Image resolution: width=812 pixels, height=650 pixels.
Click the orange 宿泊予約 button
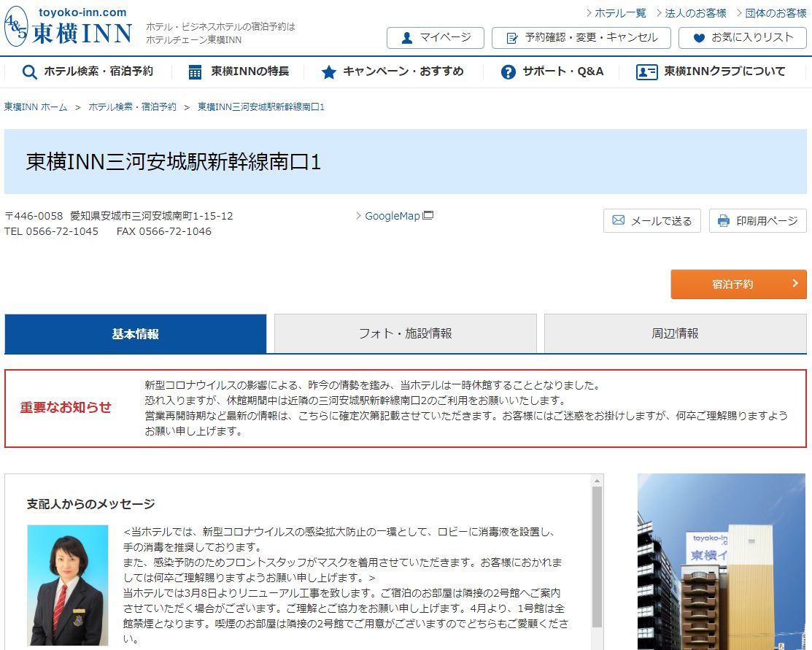pyautogui.click(x=738, y=284)
